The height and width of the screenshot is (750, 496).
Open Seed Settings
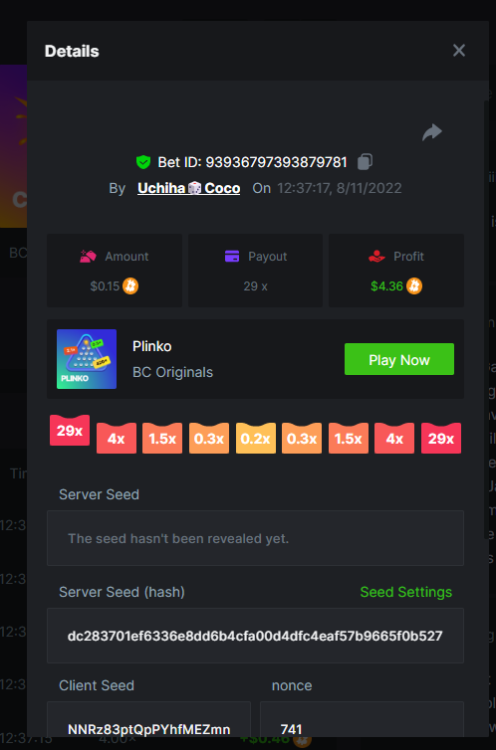click(406, 592)
